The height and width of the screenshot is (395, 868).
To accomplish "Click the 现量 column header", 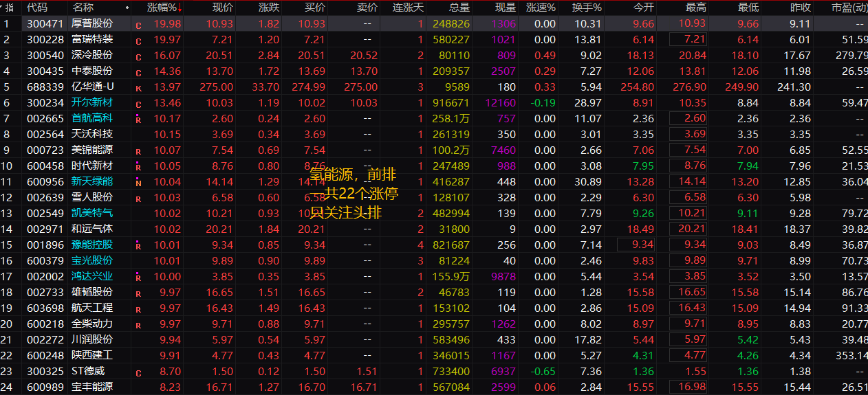I will tap(506, 8).
